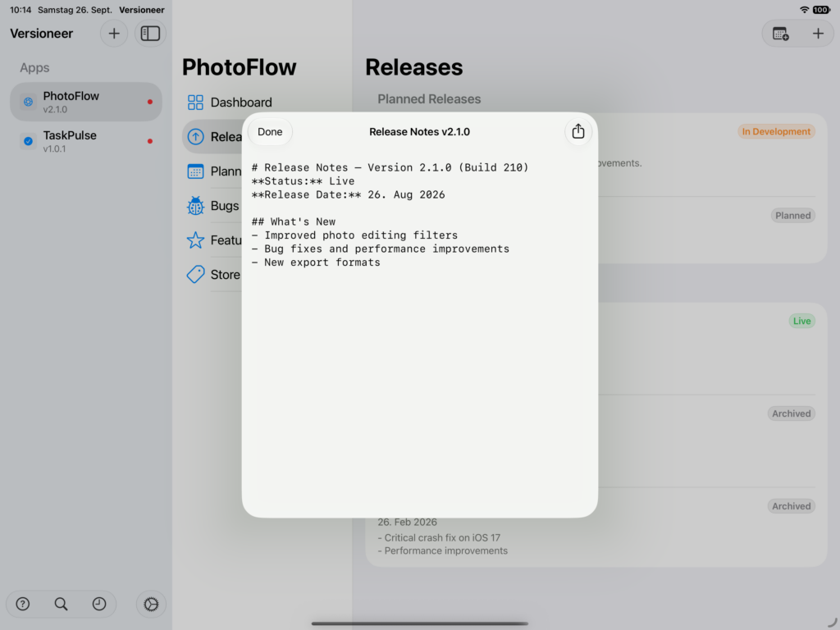This screenshot has height=630, width=840.
Task: Select PhotoFlow app in sidebar
Action: 85,102
